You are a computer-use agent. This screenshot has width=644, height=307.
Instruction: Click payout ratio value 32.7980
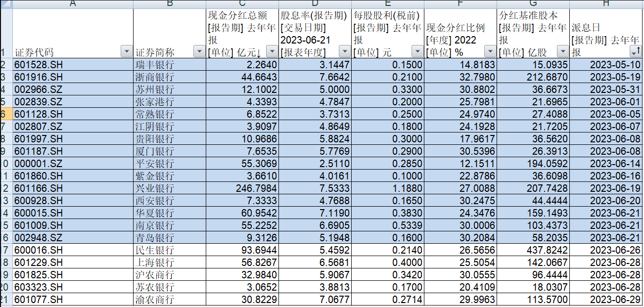(x=460, y=77)
